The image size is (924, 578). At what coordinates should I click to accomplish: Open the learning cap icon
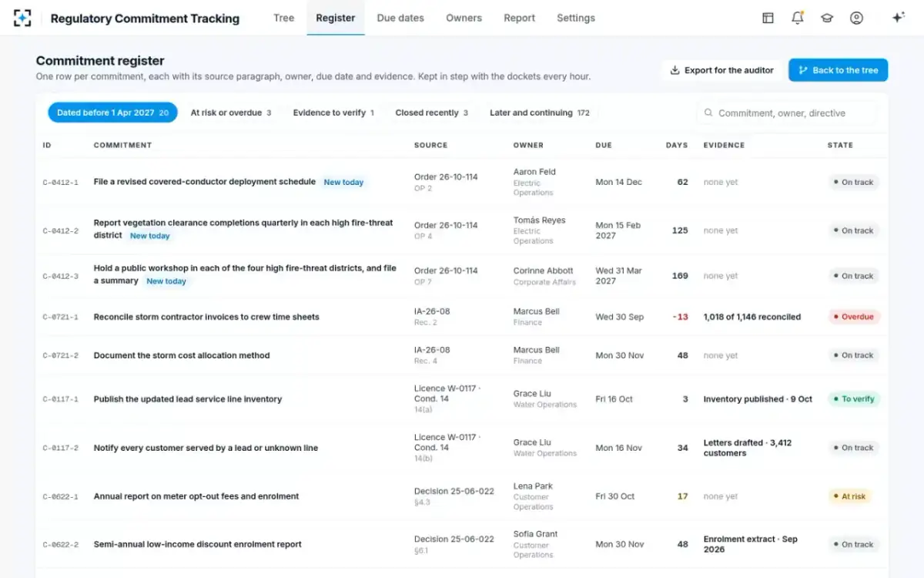[x=827, y=18]
